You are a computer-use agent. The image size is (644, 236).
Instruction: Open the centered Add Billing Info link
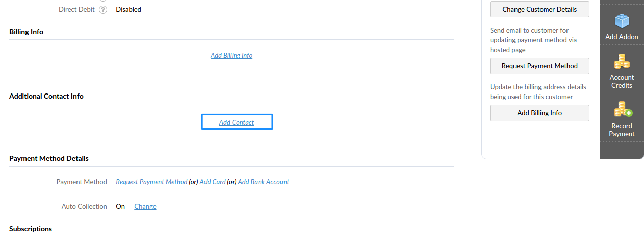(231, 55)
